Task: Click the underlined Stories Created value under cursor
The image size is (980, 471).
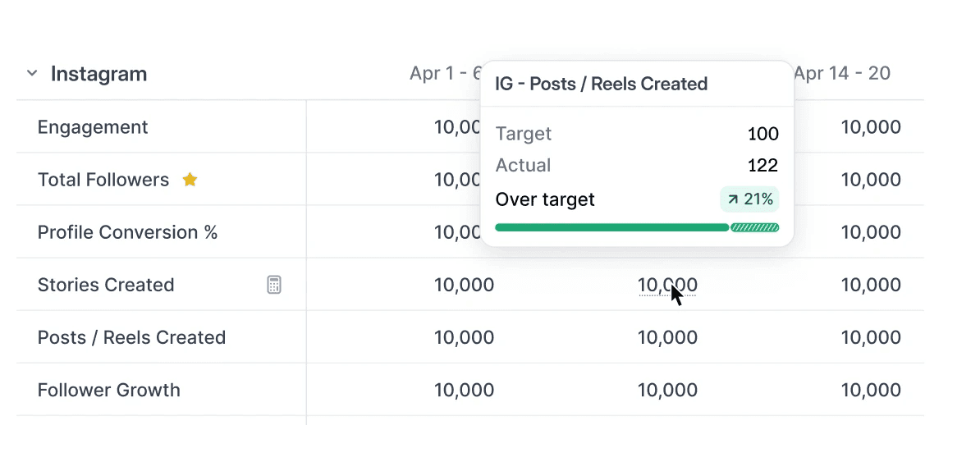Action: click(666, 285)
